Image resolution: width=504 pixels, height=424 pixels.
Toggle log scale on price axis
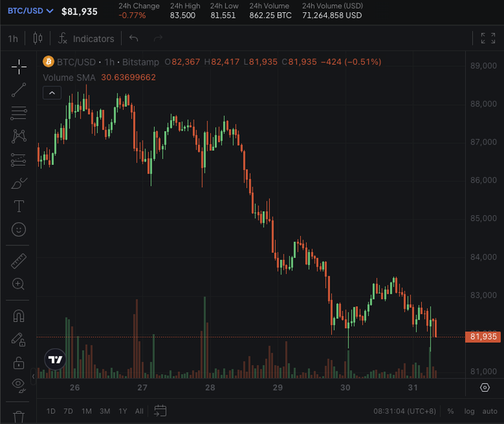click(x=469, y=411)
